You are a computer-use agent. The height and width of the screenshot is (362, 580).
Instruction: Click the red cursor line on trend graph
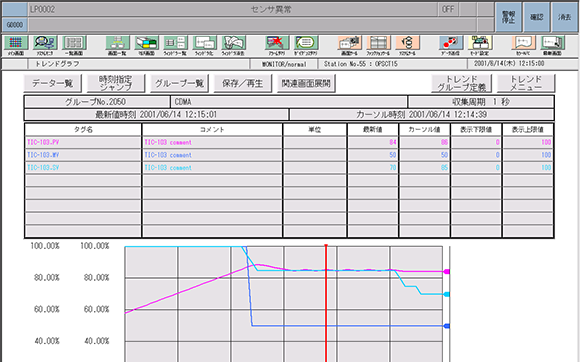326,303
